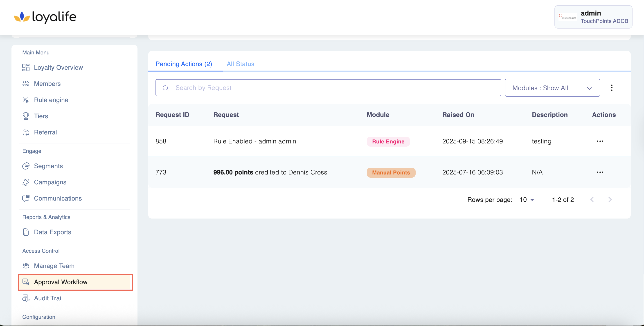Click the vertical three-dot options menu

point(612,88)
